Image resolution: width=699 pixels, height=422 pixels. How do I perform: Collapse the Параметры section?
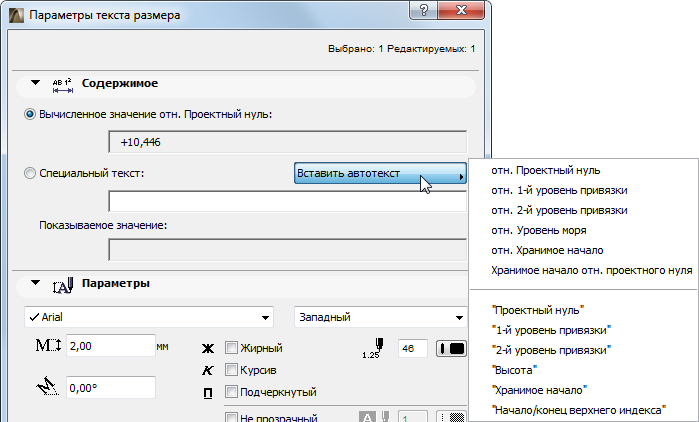[36, 283]
